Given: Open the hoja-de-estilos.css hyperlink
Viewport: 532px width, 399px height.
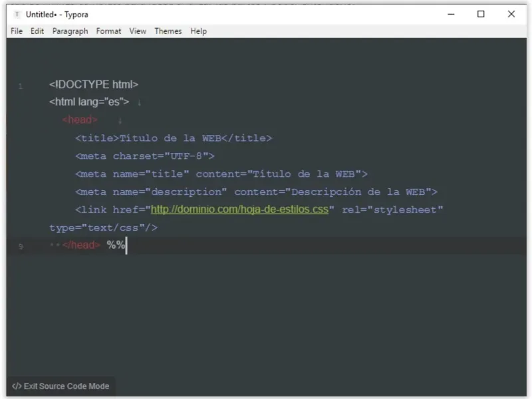Looking at the screenshot, I should 239,209.
